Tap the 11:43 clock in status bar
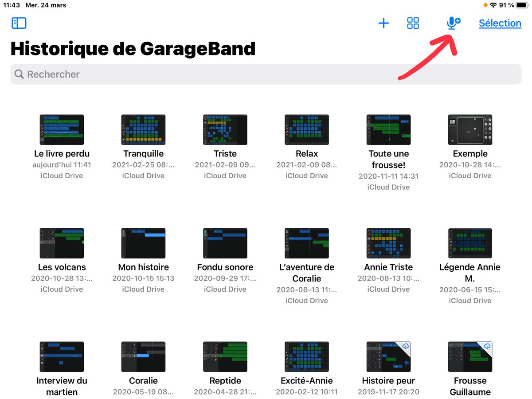Viewport: 532px width, 399px height. (x=11, y=5)
